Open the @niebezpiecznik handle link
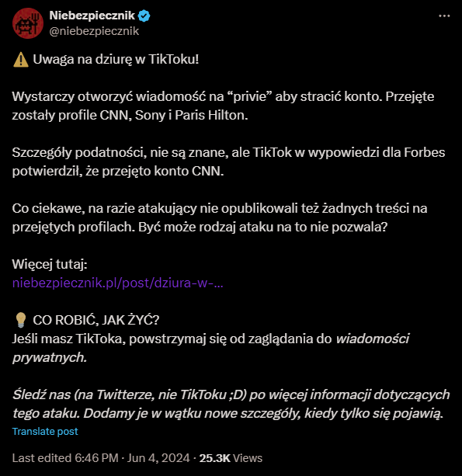Screen dimensions: 462x476 coord(94,31)
